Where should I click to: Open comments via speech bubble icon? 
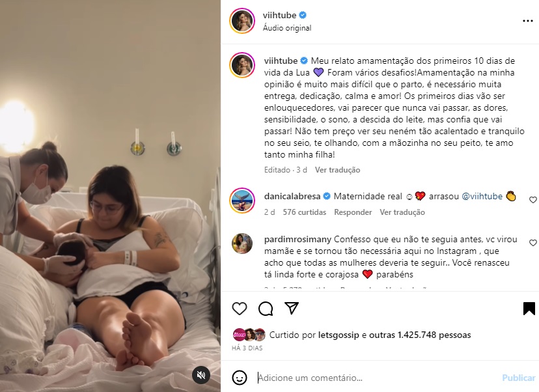coord(266,309)
